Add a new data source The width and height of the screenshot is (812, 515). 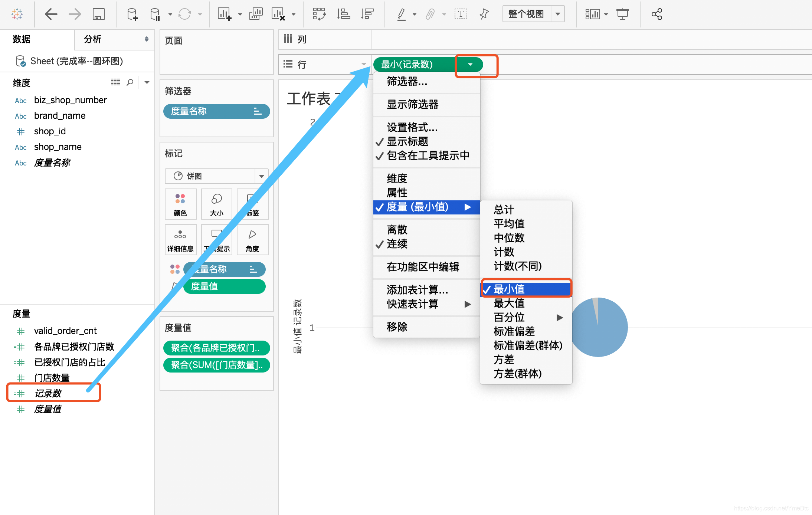coord(132,14)
